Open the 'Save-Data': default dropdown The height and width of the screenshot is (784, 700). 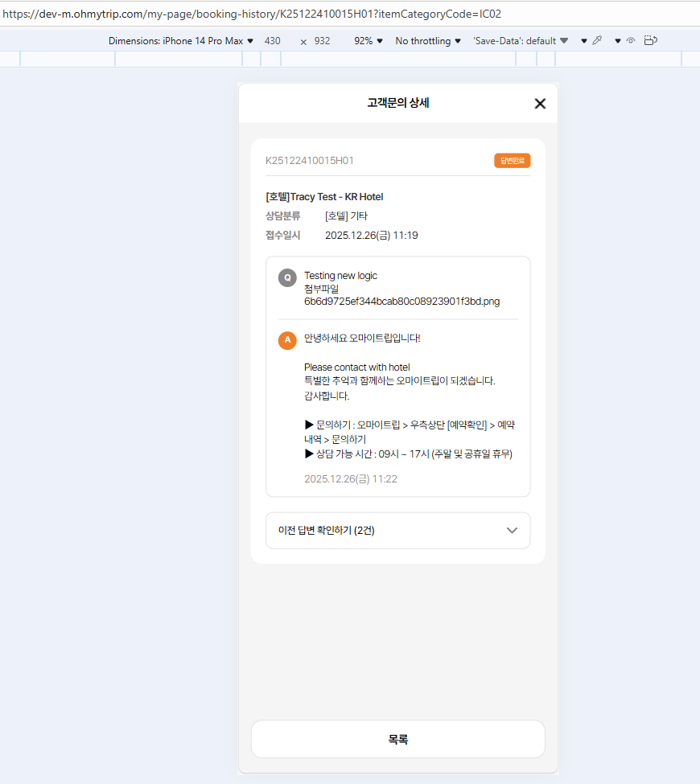[x=521, y=41]
